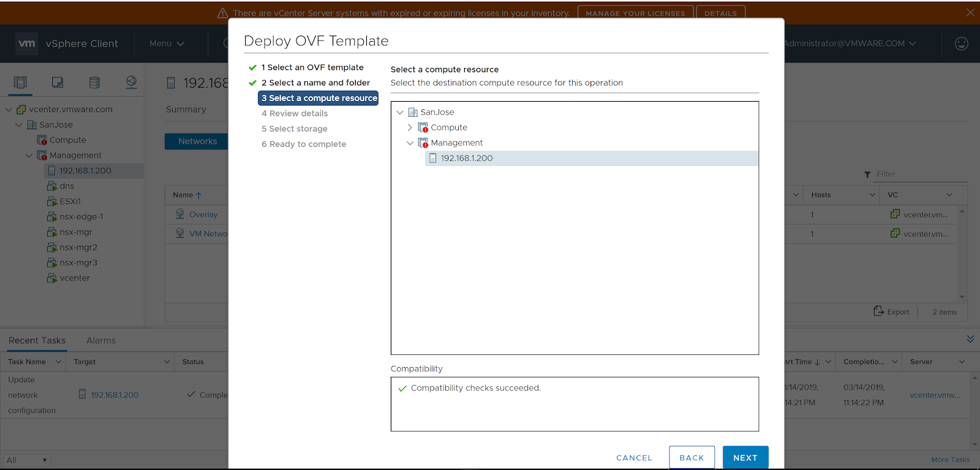Open the Administrator@VMWARE.COM user menu
The height and width of the screenshot is (470, 980).
[x=850, y=44]
